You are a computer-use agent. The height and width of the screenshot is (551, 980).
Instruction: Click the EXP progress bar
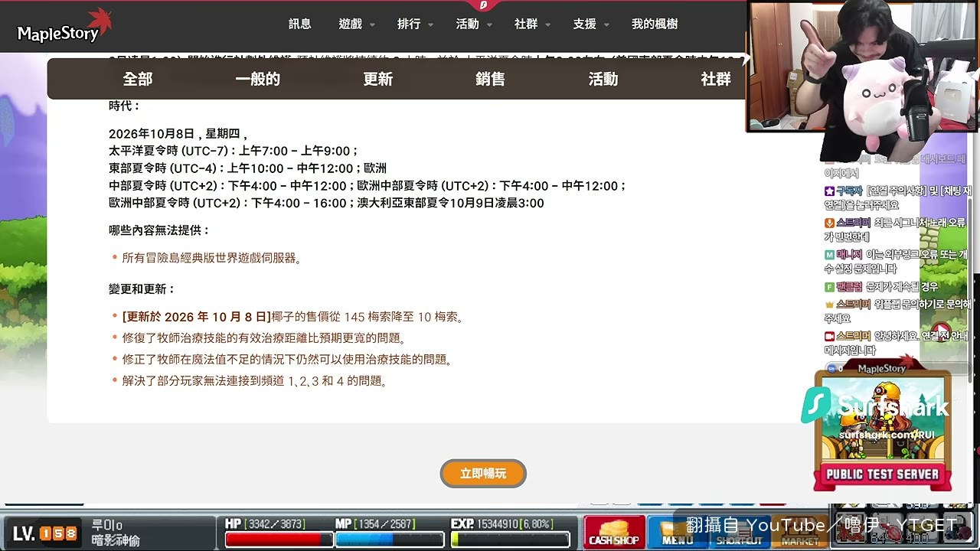pyautogui.click(x=511, y=540)
